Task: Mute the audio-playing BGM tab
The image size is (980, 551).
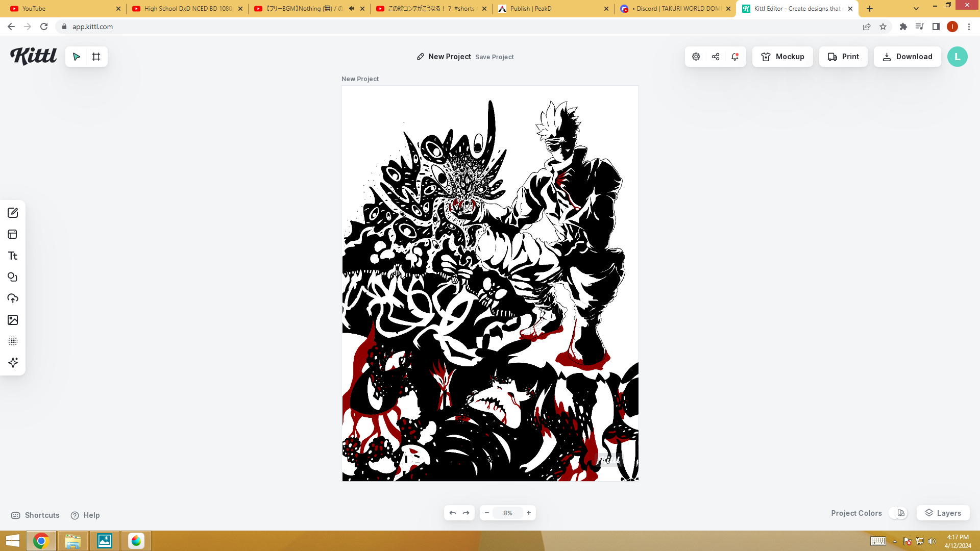Action: (351, 9)
